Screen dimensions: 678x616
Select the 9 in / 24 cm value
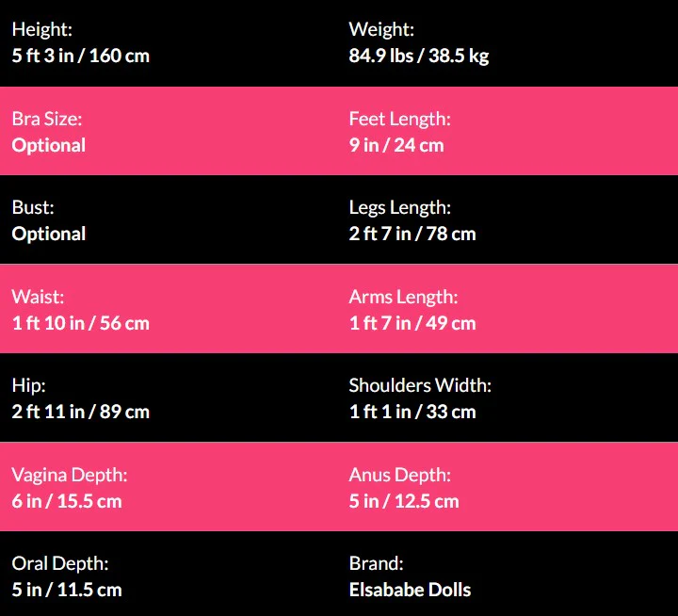(x=395, y=145)
